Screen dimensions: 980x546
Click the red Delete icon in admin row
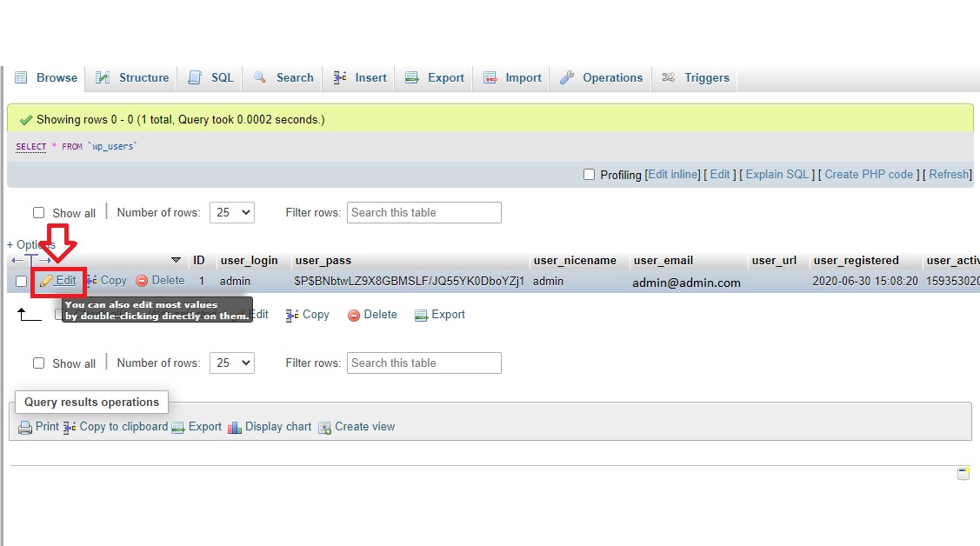pos(142,281)
